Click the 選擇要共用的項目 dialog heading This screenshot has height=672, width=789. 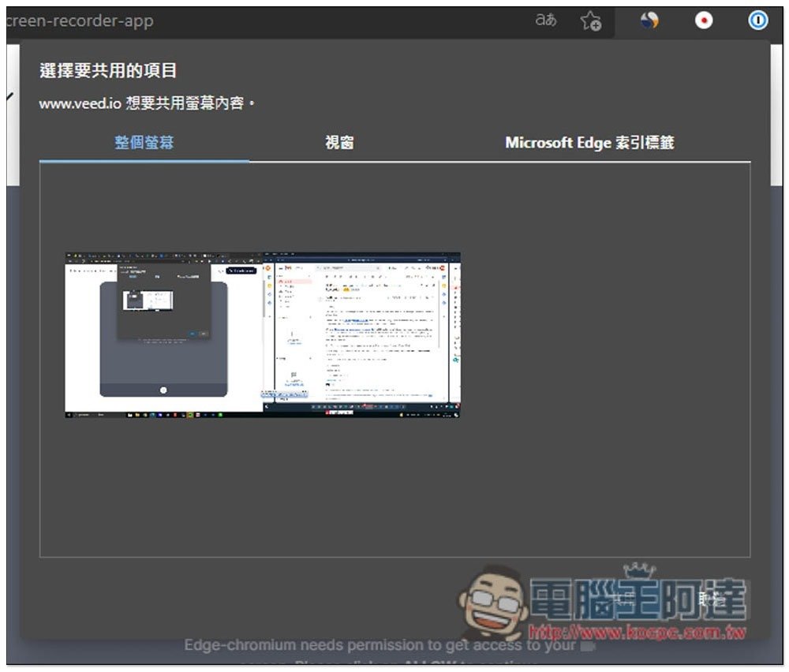coord(108,71)
